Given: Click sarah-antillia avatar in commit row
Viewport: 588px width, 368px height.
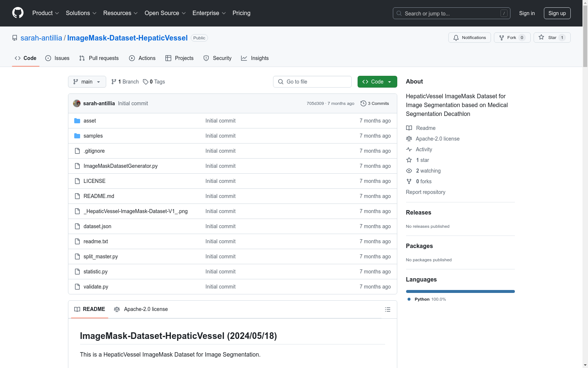Looking at the screenshot, I should tap(77, 103).
